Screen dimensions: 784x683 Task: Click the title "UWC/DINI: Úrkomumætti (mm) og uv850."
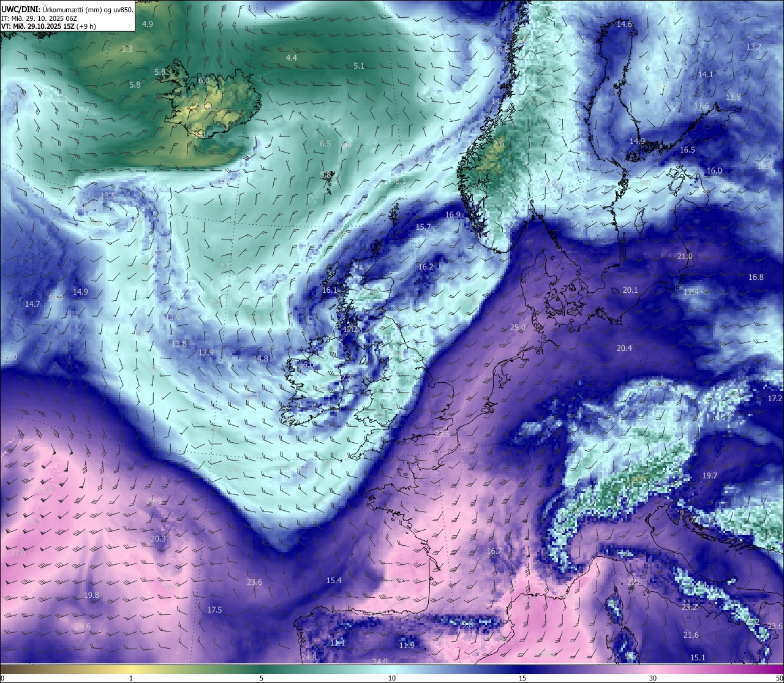click(x=67, y=10)
